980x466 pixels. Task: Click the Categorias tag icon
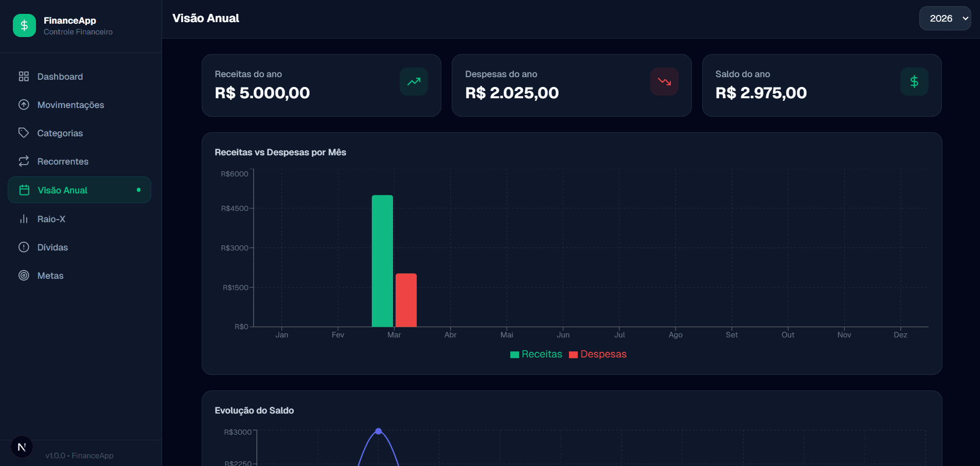click(24, 133)
